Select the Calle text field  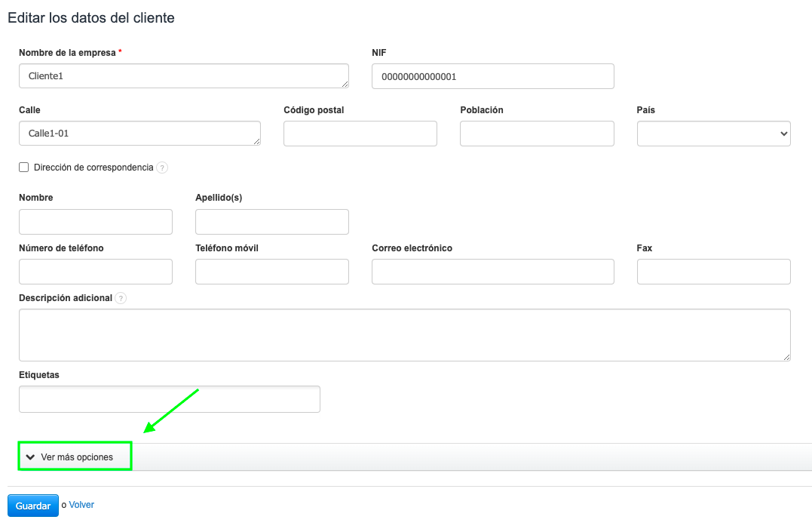pos(139,134)
